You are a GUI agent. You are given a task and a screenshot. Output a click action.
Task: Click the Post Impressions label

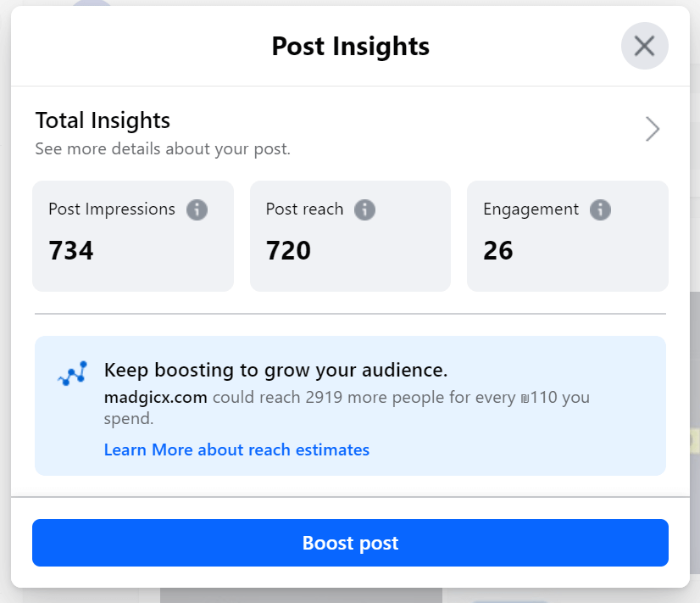point(112,209)
